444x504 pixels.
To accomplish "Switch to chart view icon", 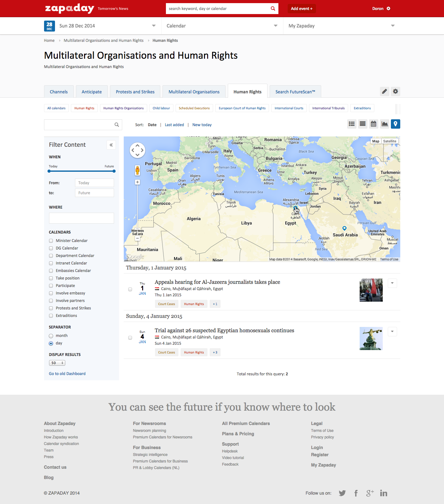I will point(385,124).
